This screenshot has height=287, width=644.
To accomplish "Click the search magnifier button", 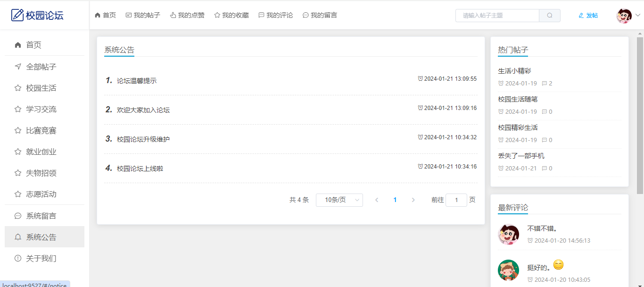I will (x=550, y=16).
